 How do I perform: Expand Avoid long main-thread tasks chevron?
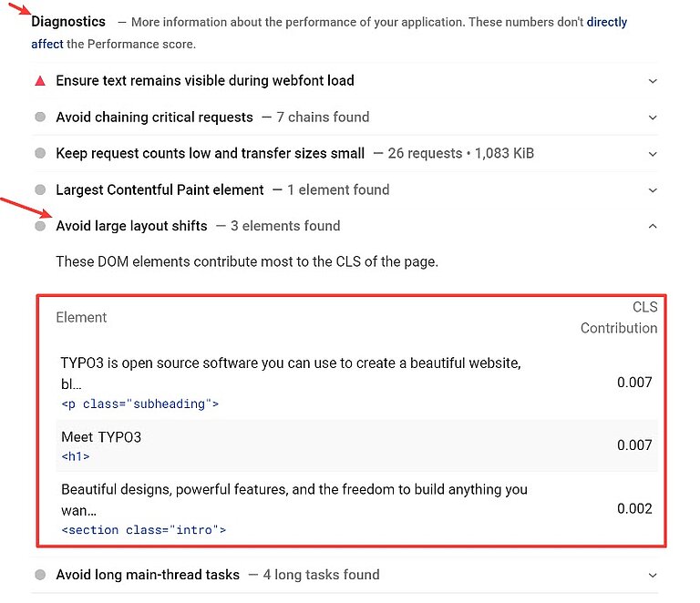coord(653,576)
